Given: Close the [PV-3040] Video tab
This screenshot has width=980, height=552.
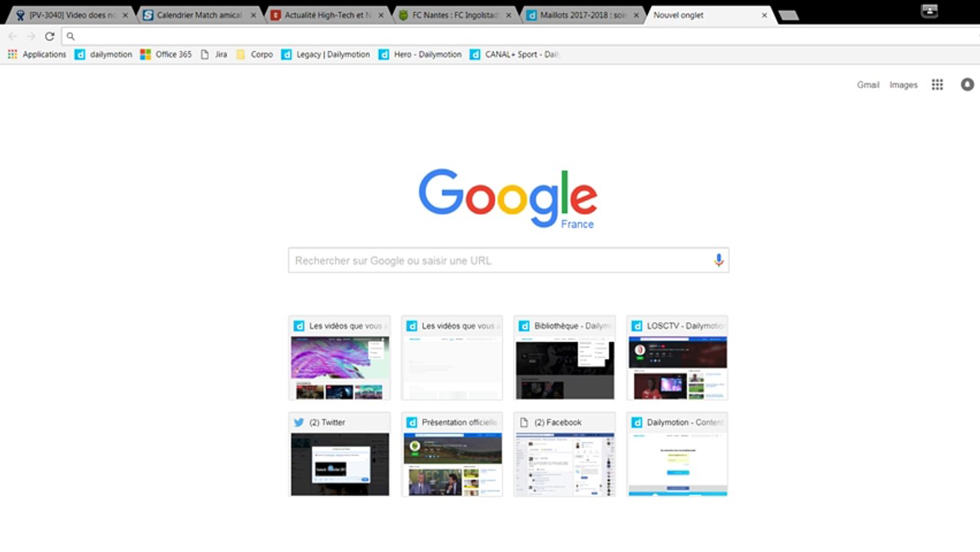Looking at the screenshot, I should tap(126, 15).
